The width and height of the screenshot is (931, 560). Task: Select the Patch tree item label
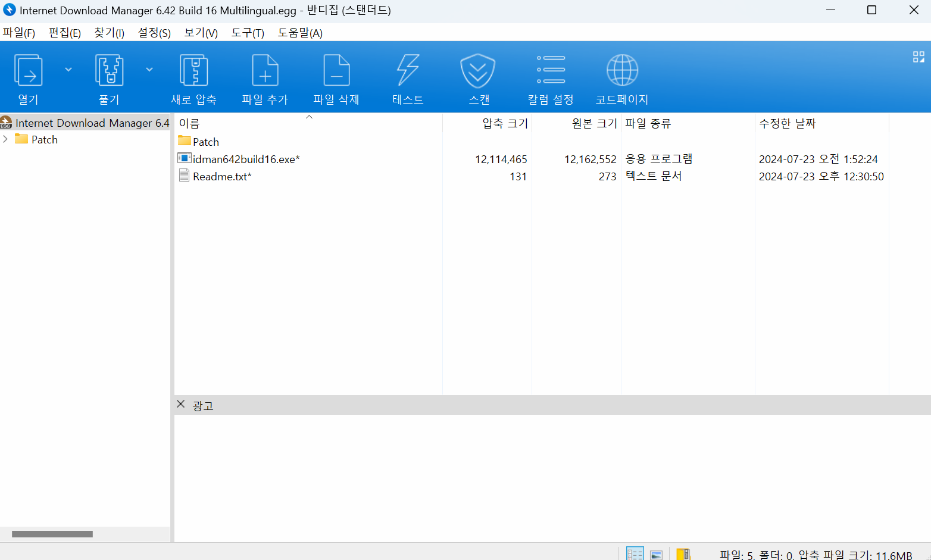45,139
